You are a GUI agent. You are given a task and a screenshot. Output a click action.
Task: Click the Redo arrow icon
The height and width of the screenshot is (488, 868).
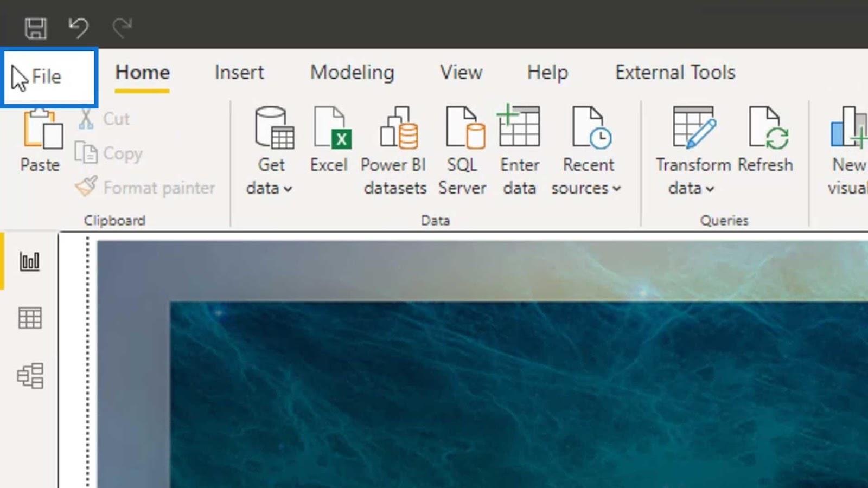(x=122, y=28)
